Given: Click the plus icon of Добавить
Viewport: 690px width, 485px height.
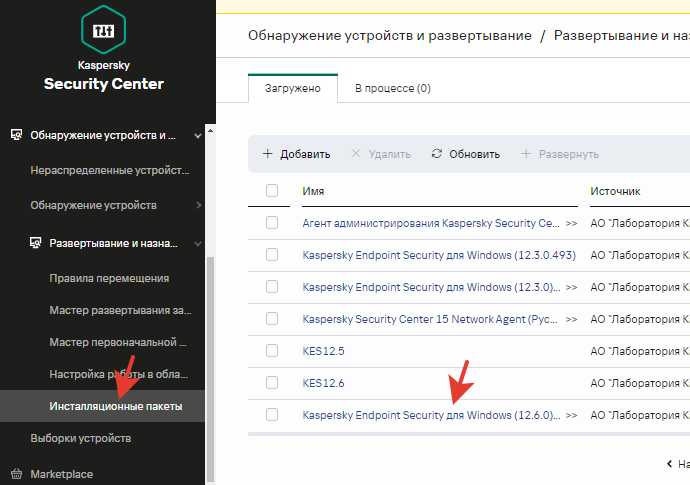Looking at the screenshot, I should tap(268, 154).
